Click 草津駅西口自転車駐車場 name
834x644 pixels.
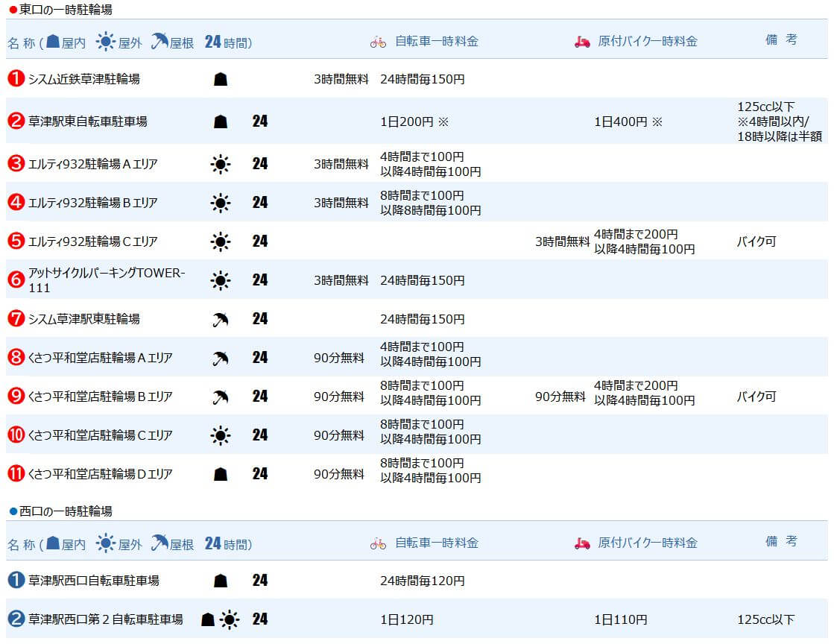pos(93,580)
